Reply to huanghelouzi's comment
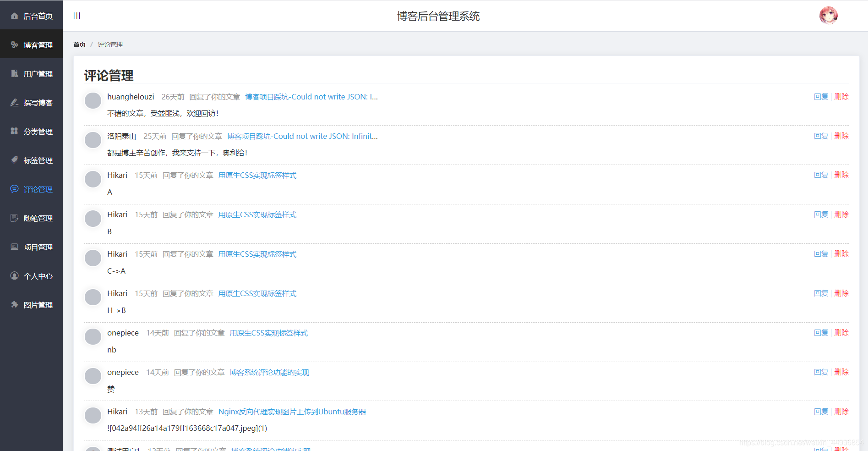Screen dimensions: 868x451 821,97
